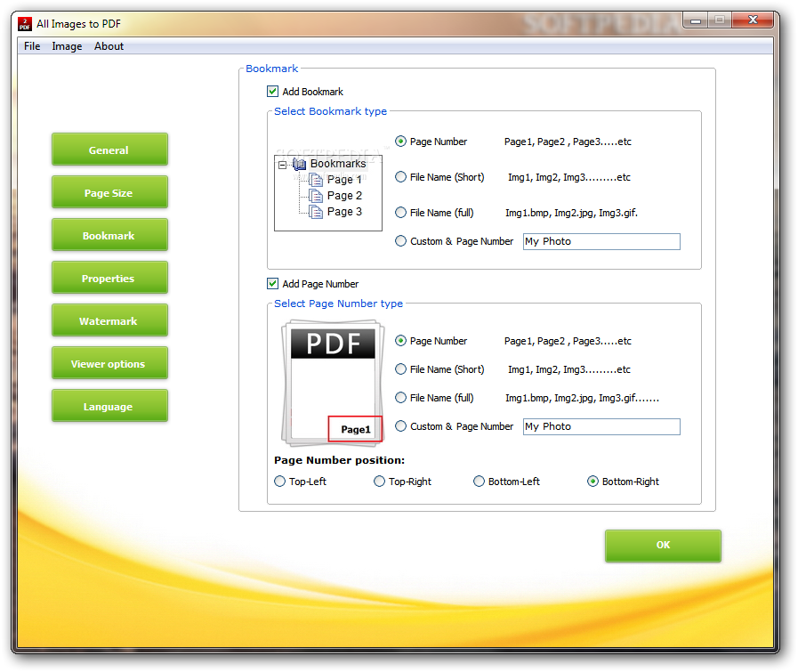Viewport: 798px width, 672px height.
Task: Set page number position to Bottom-Left
Action: tap(480, 482)
